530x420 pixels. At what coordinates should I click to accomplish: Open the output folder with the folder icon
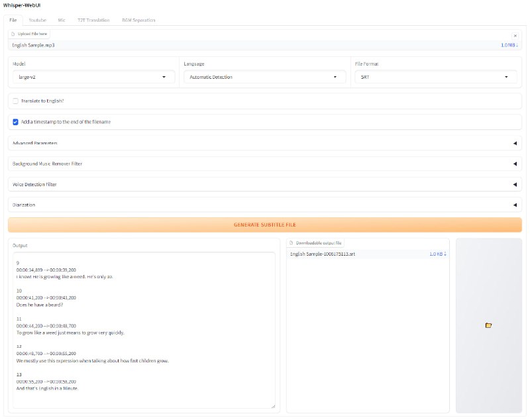coord(488,325)
